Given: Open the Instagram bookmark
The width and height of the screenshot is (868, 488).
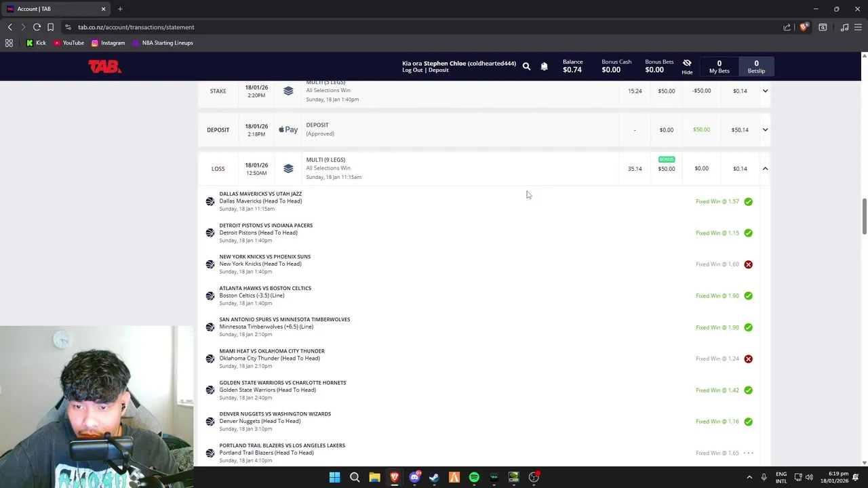Looking at the screenshot, I should (x=108, y=43).
